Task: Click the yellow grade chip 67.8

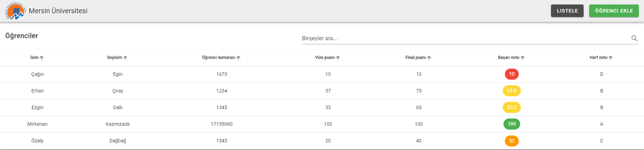Action: [x=512, y=91]
